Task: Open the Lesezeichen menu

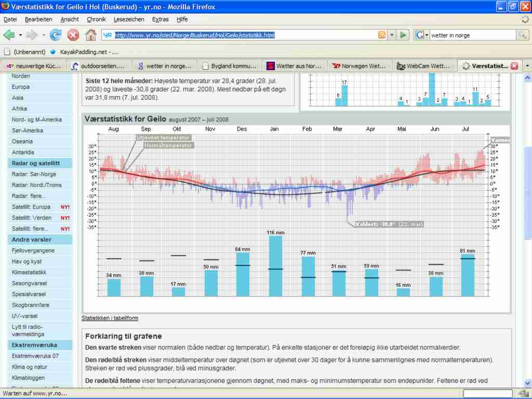Action: coord(130,19)
